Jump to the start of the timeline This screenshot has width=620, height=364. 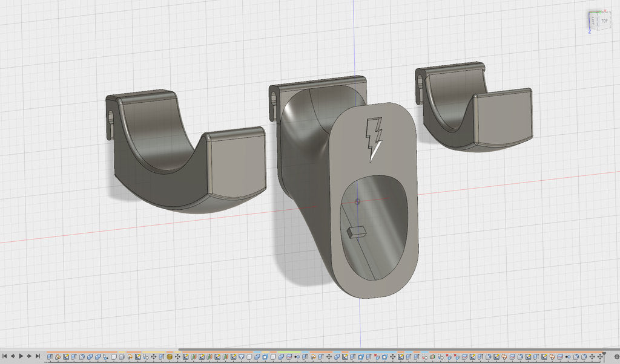pos(4,357)
